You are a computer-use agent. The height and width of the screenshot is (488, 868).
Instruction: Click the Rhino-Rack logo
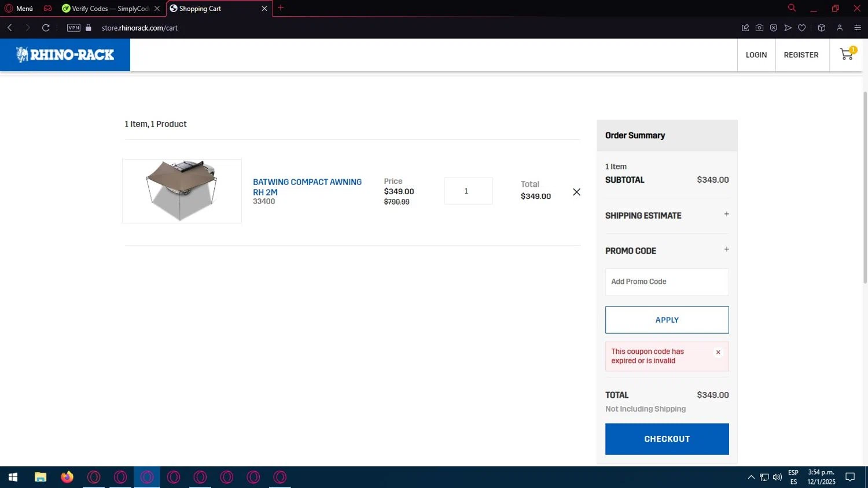pos(65,55)
